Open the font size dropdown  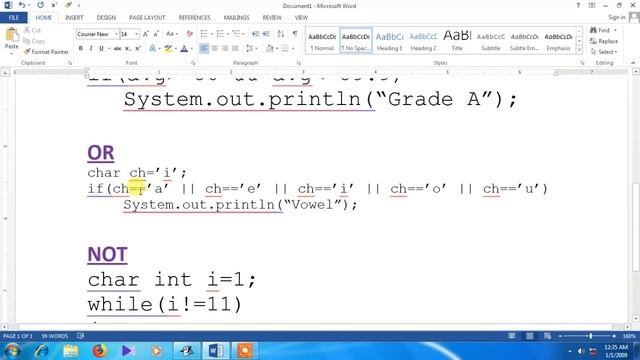(136, 34)
